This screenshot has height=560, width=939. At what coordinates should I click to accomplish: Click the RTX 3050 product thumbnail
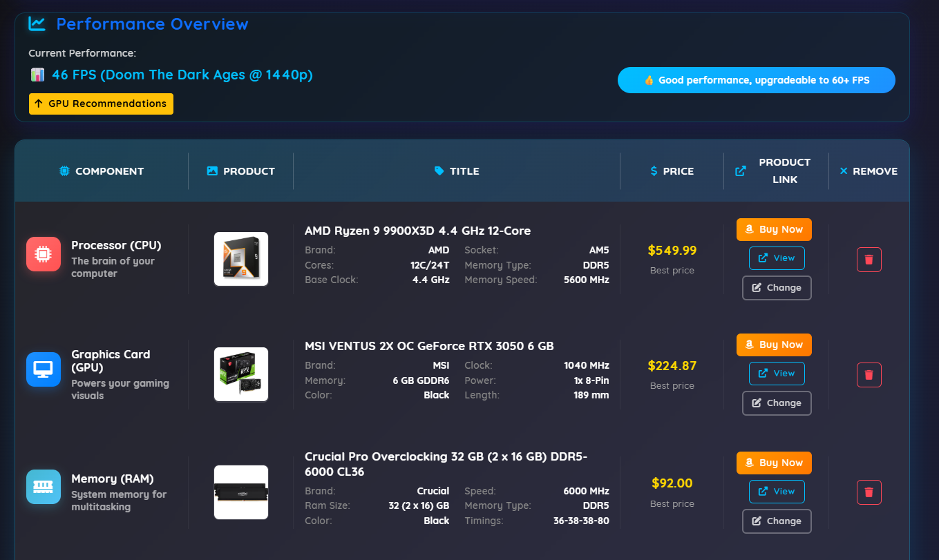point(240,374)
